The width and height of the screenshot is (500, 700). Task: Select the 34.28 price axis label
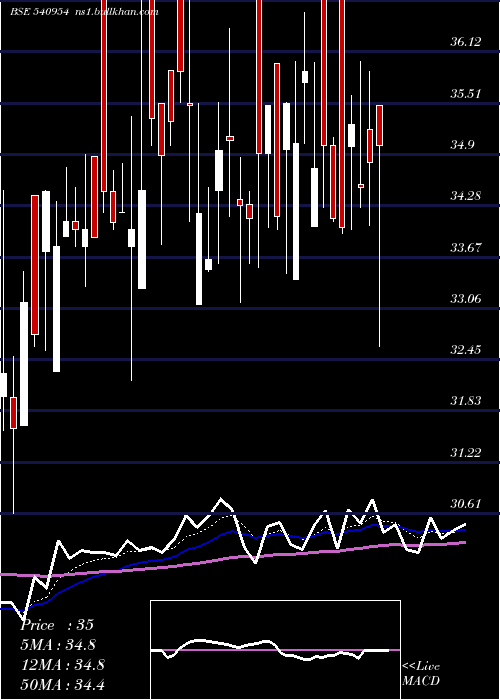point(466,196)
